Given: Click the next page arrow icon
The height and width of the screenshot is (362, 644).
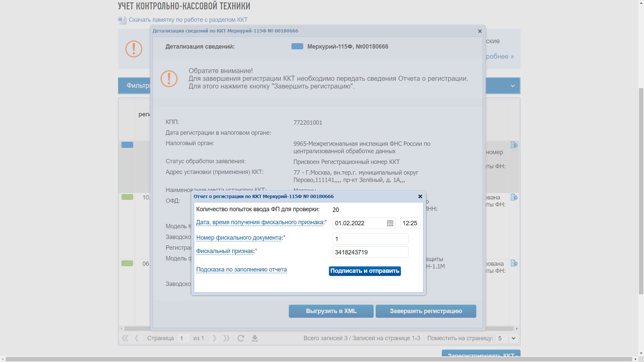Looking at the screenshot, I should (x=214, y=338).
